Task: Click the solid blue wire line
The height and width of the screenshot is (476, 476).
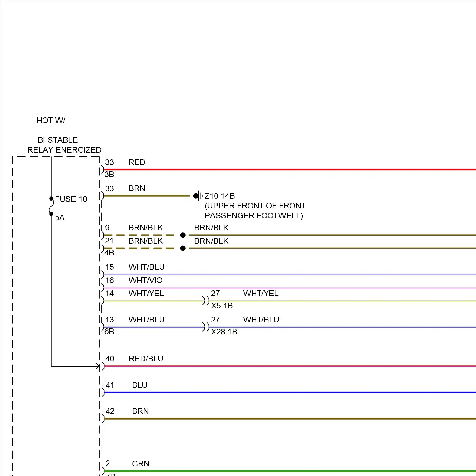Action: pos(290,393)
